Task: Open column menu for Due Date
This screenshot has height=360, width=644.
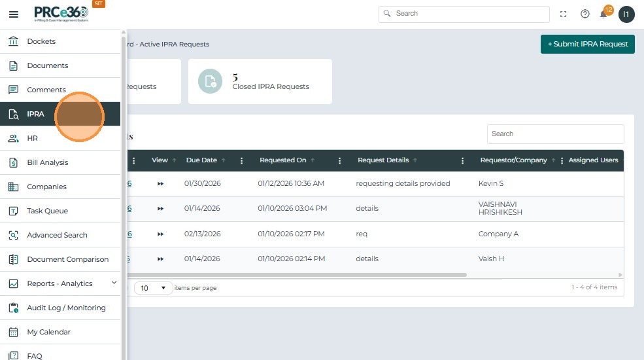Action: click(x=242, y=160)
